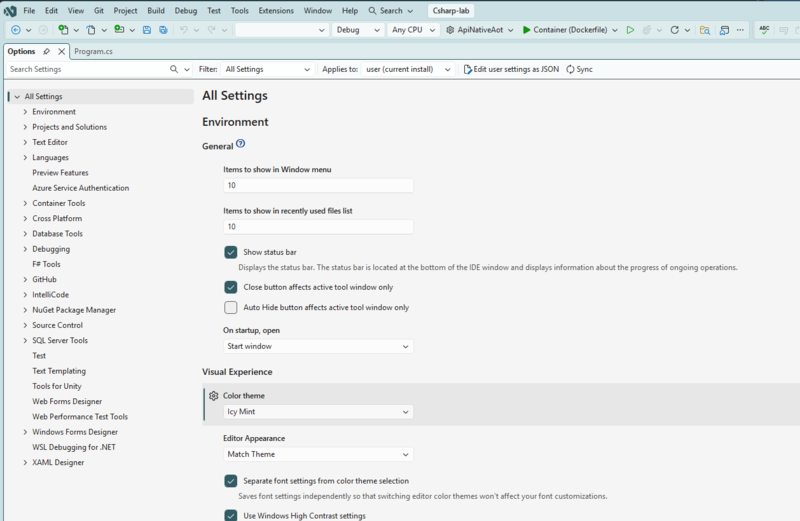This screenshot has height=521, width=800.
Task: Expand the NuGet Package Manager node
Action: click(x=25, y=310)
